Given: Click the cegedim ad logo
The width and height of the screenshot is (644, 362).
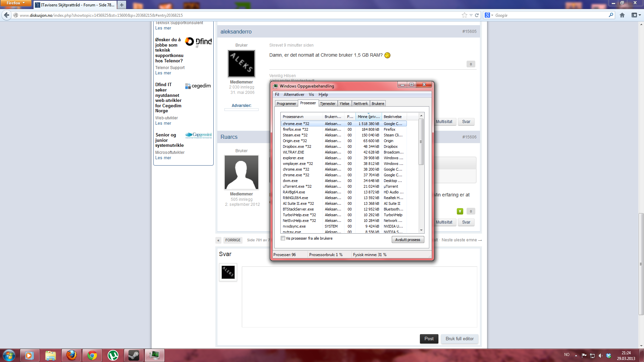Looking at the screenshot, I should [x=198, y=86].
